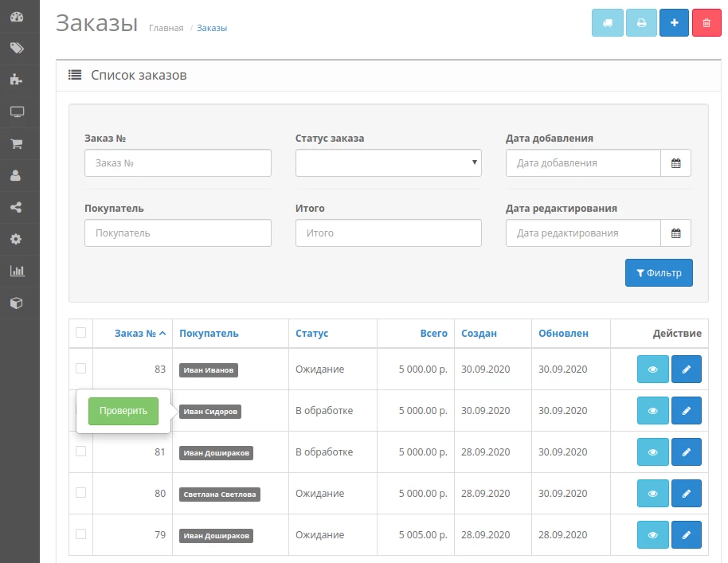Sort table by Покупатель column
Image resolution: width=728 pixels, height=563 pixels.
(x=209, y=333)
